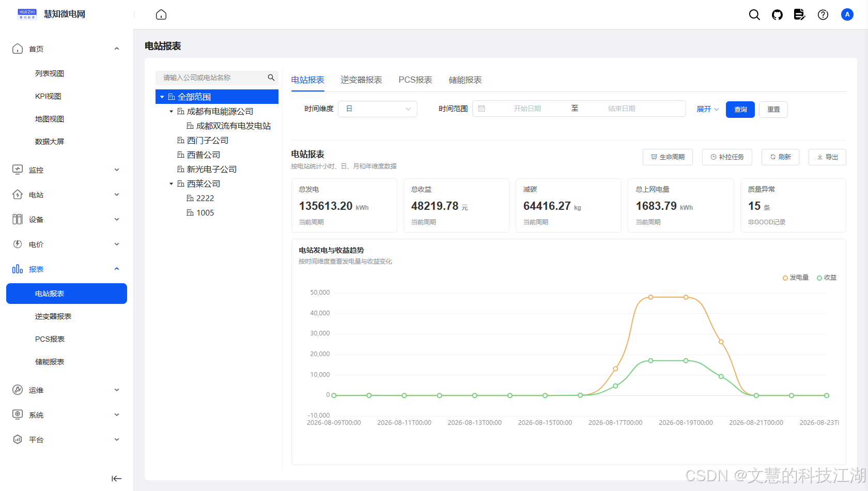Select the 电站报表 tab
This screenshot has height=491, width=868.
[308, 80]
